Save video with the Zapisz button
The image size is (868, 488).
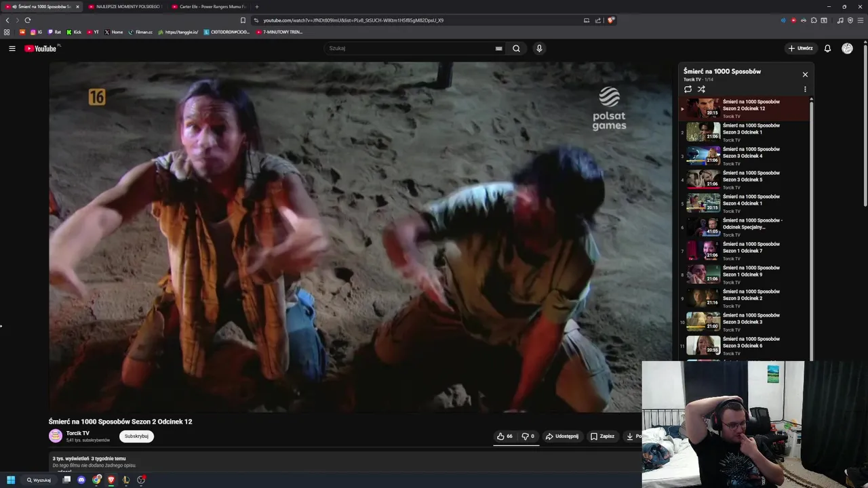click(602, 436)
